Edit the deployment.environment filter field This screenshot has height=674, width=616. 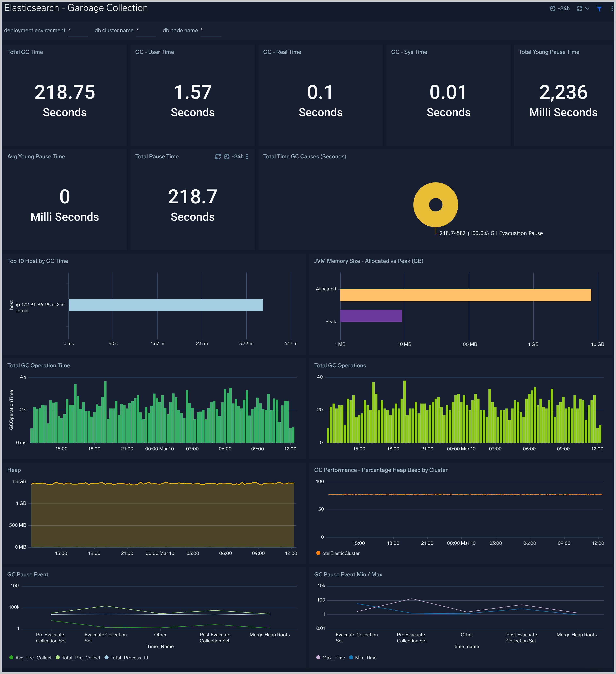tap(78, 30)
